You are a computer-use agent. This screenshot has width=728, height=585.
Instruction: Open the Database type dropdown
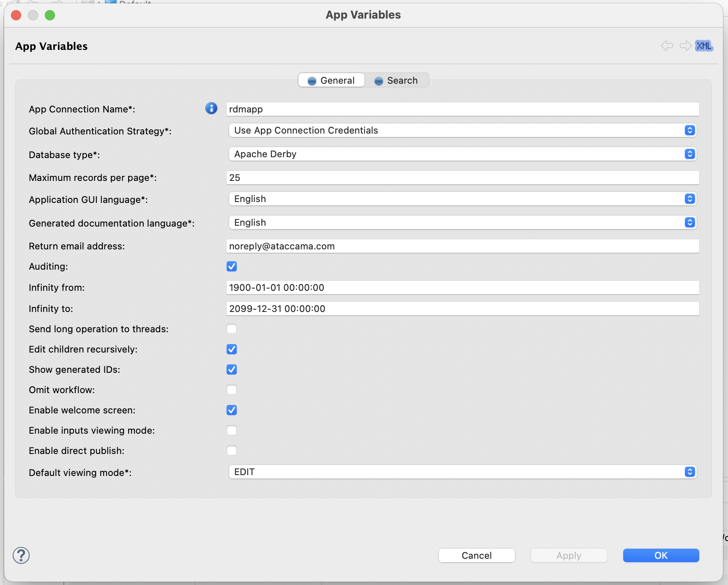tap(462, 154)
